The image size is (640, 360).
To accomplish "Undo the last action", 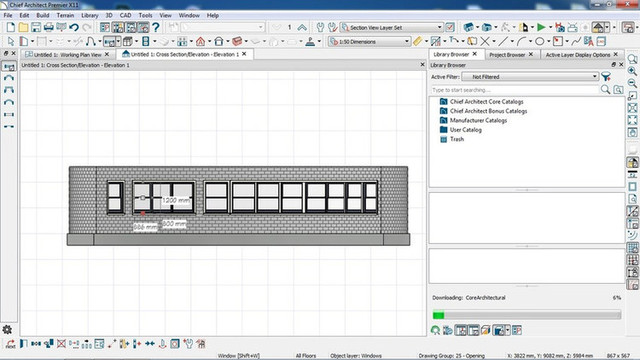I will point(74,27).
